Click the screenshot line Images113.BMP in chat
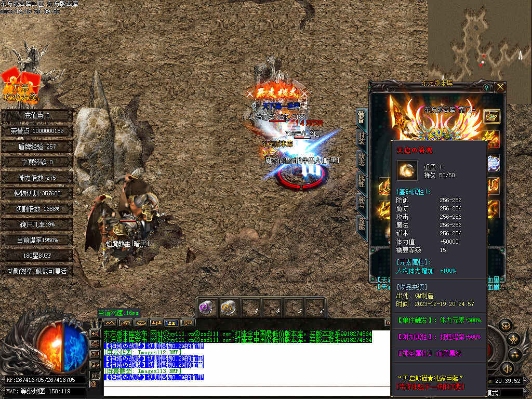 pyautogui.click(x=142, y=371)
